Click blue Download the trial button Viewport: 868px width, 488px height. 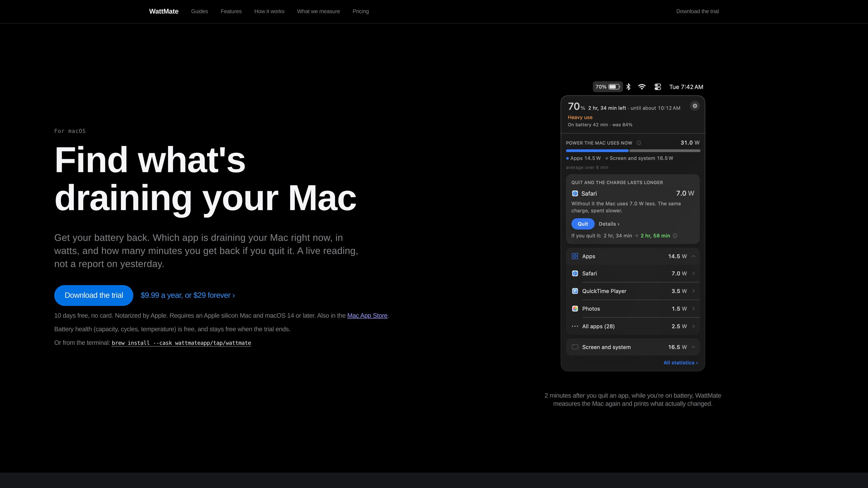(x=94, y=295)
